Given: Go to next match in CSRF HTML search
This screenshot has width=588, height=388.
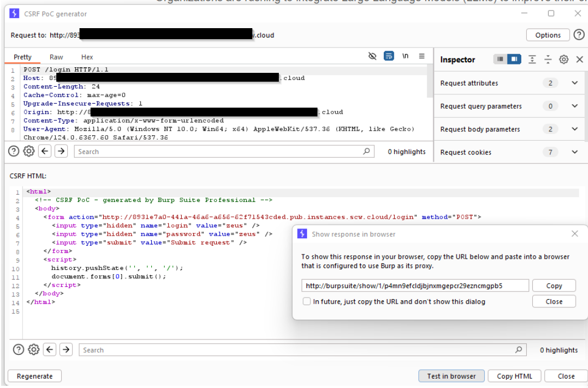Looking at the screenshot, I should [x=66, y=350].
